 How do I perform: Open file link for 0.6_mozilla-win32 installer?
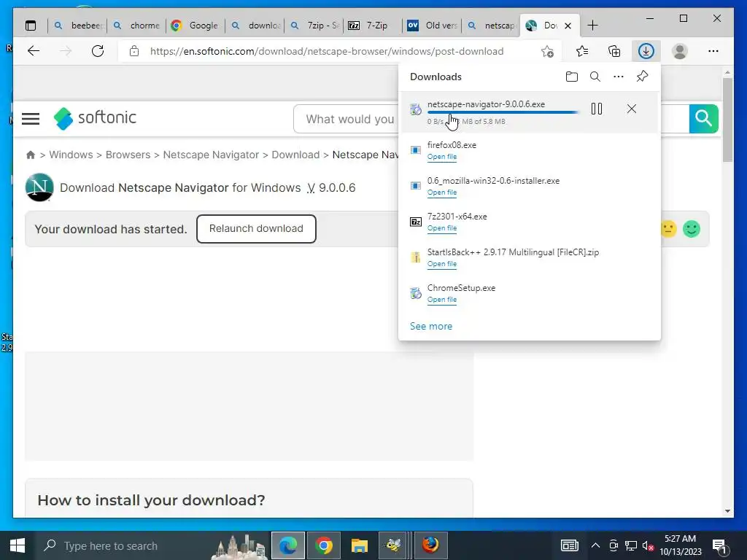point(441,192)
